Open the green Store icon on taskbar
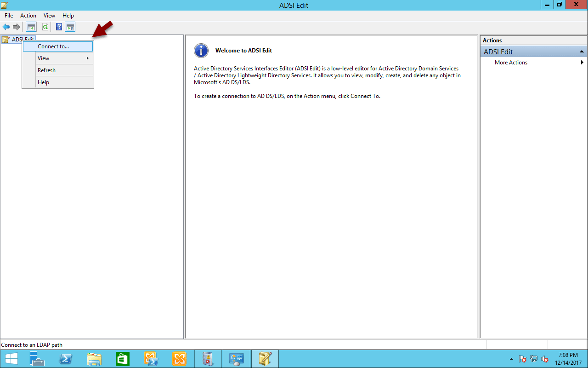588x368 pixels. 123,359
